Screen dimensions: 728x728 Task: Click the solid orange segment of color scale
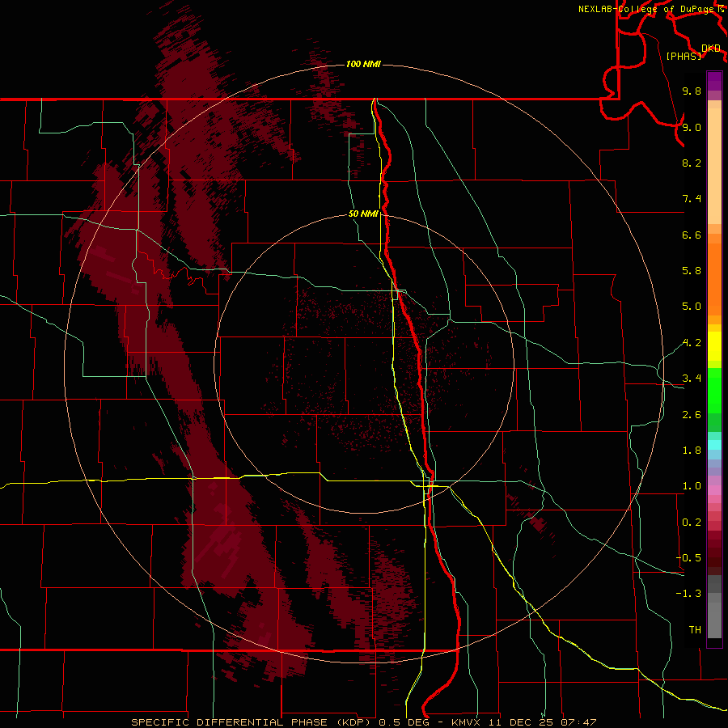pos(714,278)
